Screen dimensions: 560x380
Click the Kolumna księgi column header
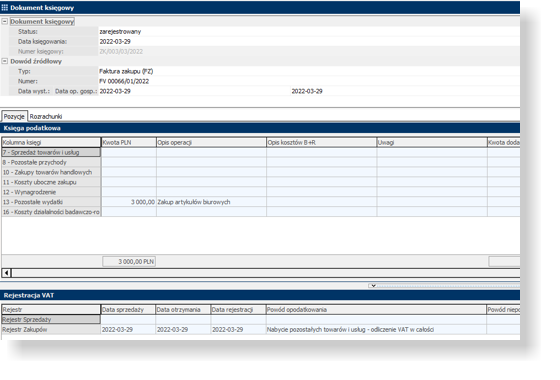click(x=51, y=142)
